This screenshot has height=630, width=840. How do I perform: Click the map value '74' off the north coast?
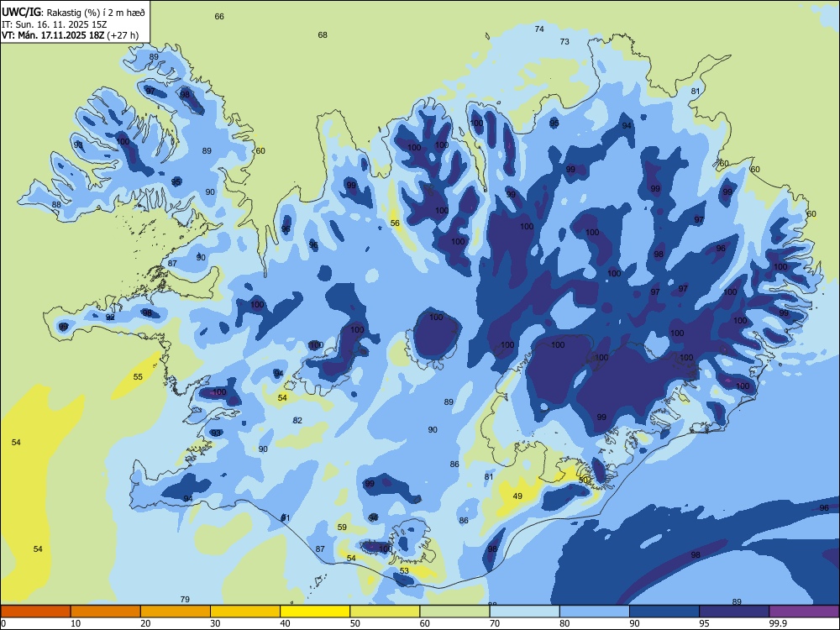pyautogui.click(x=539, y=29)
